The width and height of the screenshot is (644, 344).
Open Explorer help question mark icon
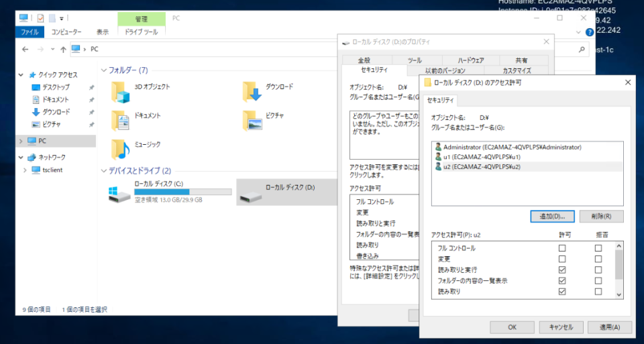click(590, 32)
